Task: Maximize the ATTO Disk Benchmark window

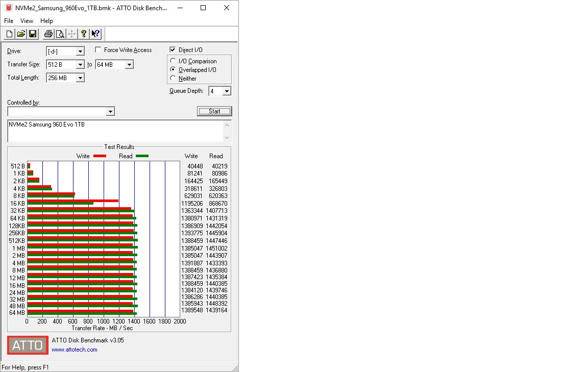Action: pyautogui.click(x=203, y=8)
